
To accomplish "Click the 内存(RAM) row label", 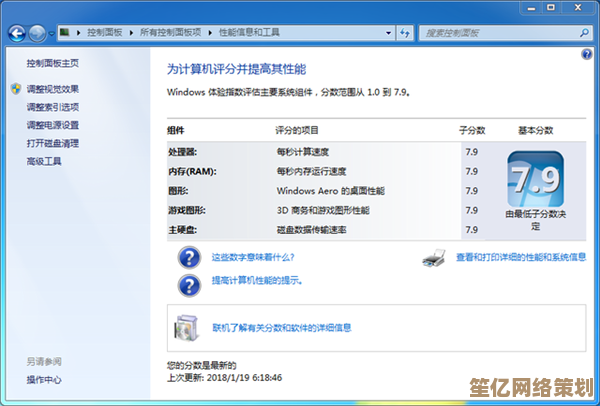I will [192, 171].
